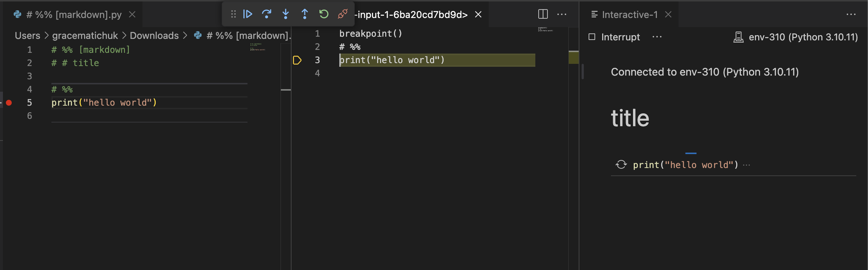
Task: Click the Interrupt button
Action: [620, 37]
